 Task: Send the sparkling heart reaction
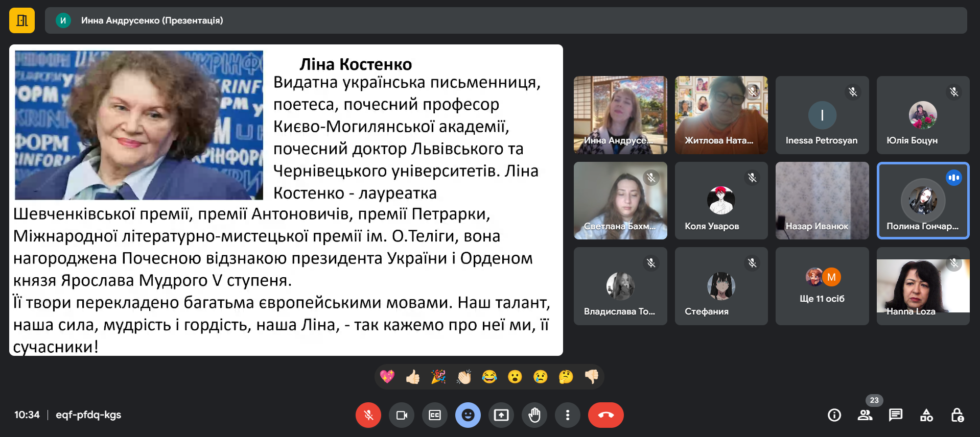[x=387, y=377]
